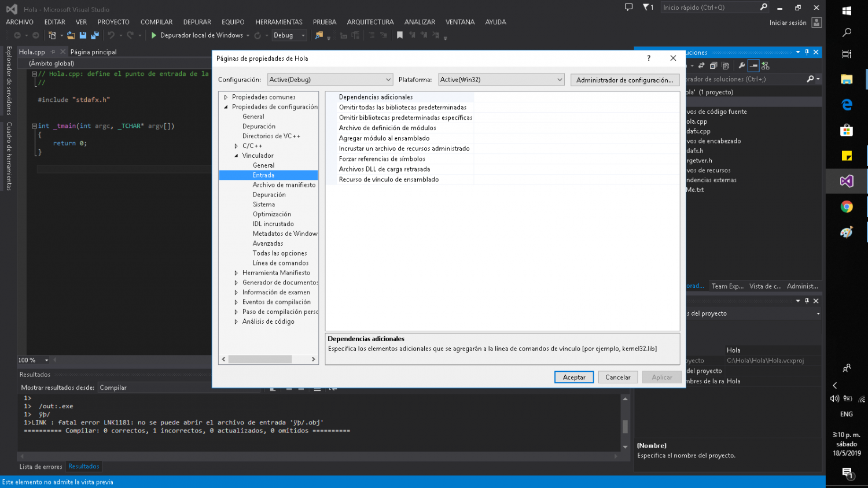Expand Propiedades comunes in the tree
868x488 pixels.
(226, 97)
